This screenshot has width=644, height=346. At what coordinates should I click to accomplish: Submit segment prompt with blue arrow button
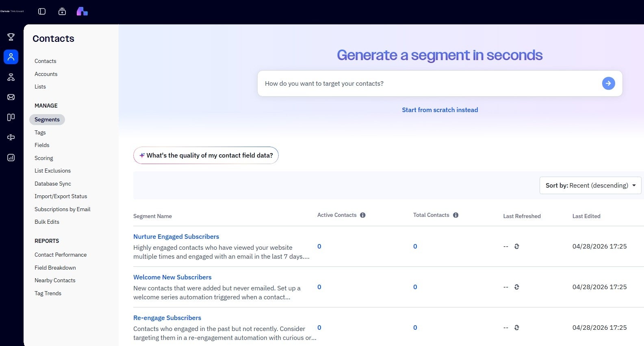608,83
